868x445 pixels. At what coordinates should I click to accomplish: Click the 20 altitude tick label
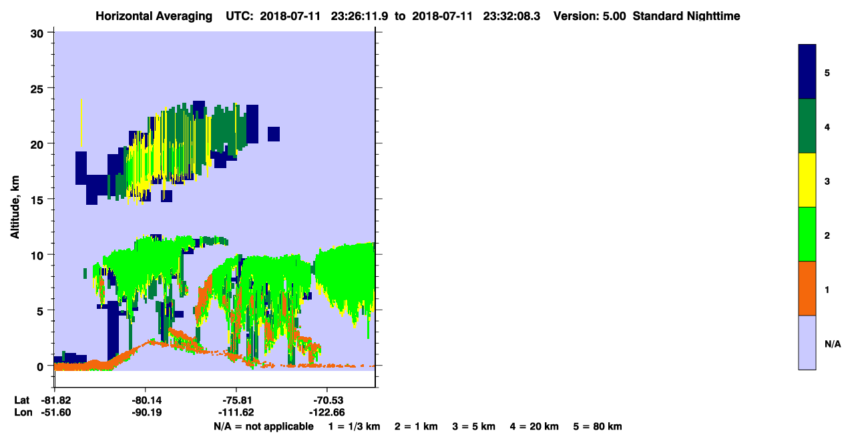tap(38, 143)
